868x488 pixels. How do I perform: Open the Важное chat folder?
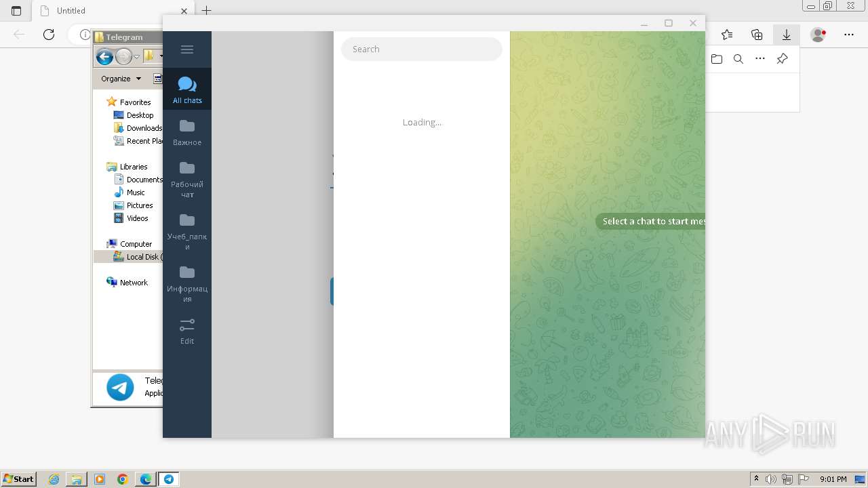(x=187, y=131)
